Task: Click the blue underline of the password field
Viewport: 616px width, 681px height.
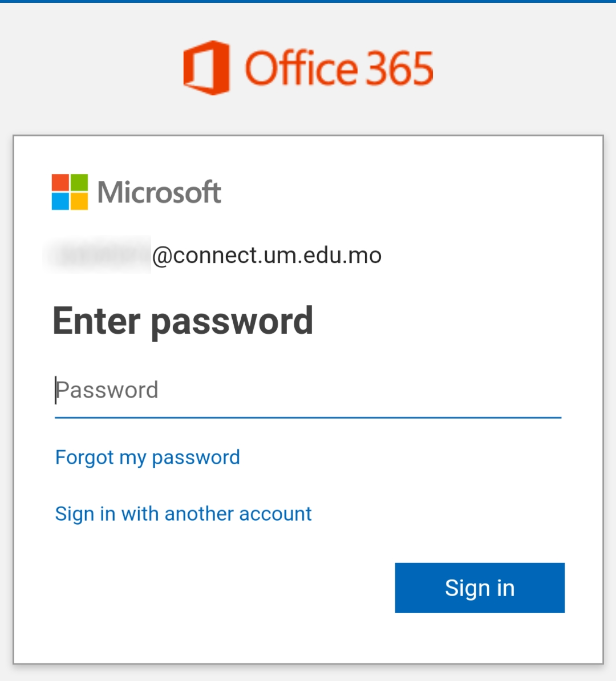Action: pyautogui.click(x=308, y=419)
